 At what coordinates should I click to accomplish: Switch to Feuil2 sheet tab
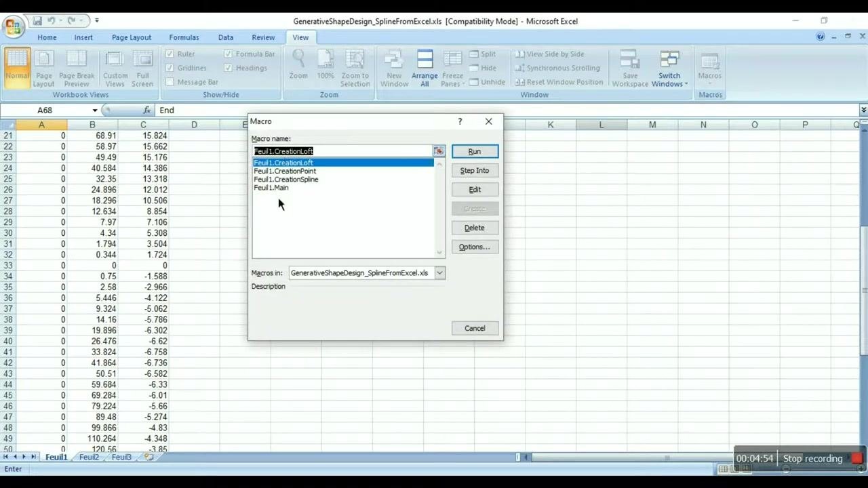[x=89, y=457]
